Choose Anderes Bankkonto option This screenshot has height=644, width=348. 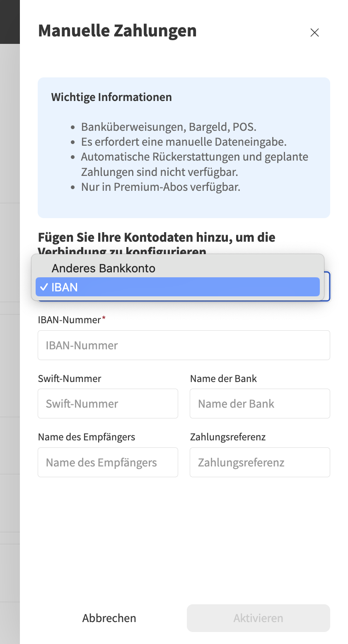[103, 268]
